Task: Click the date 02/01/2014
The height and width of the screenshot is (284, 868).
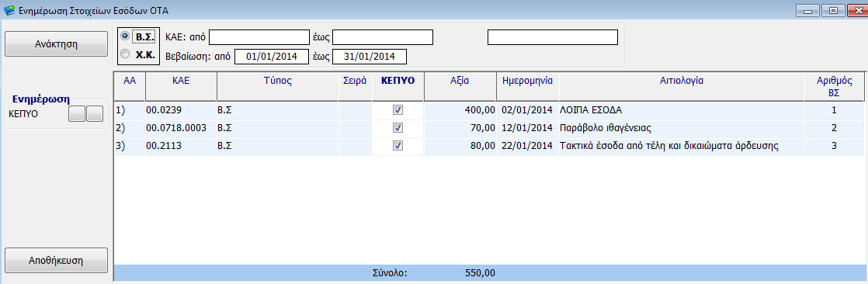Action: click(x=527, y=110)
